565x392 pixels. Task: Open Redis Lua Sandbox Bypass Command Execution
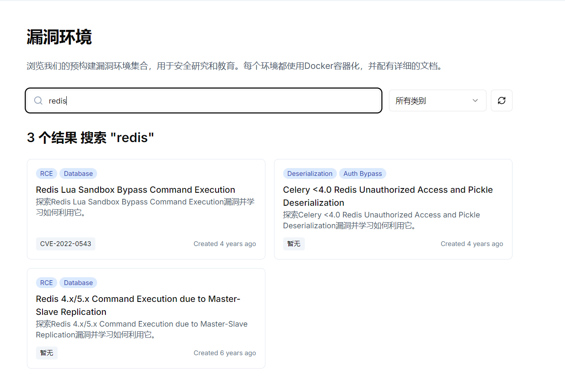[x=135, y=190]
